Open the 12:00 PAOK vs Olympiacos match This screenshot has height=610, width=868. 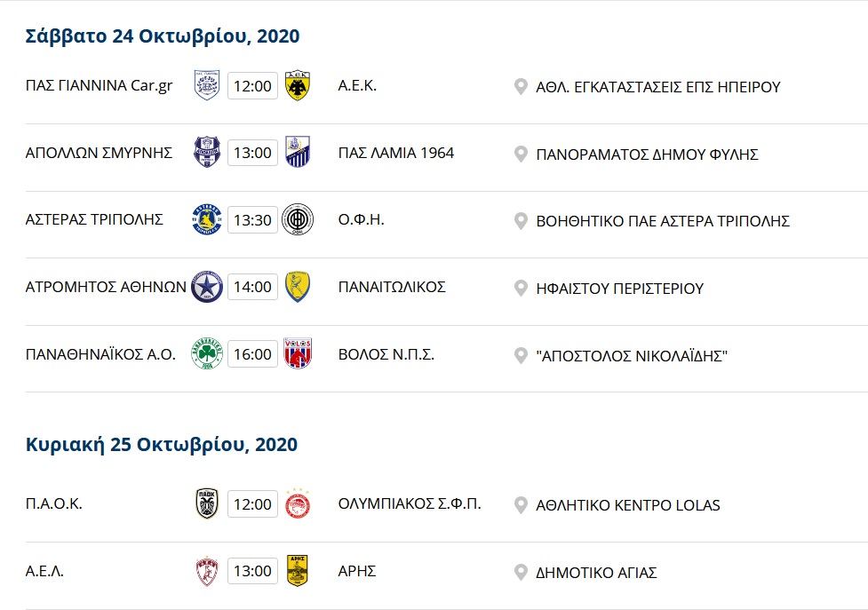point(252,504)
